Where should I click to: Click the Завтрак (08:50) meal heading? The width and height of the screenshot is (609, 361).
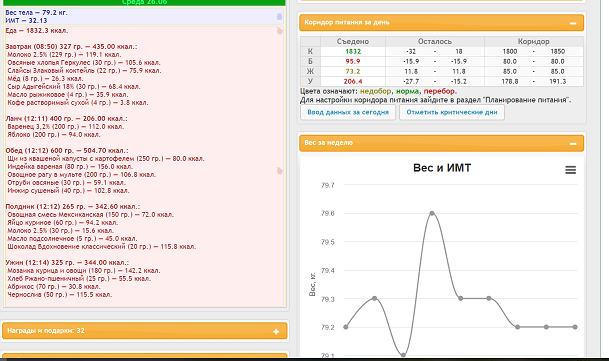pyautogui.click(x=71, y=46)
